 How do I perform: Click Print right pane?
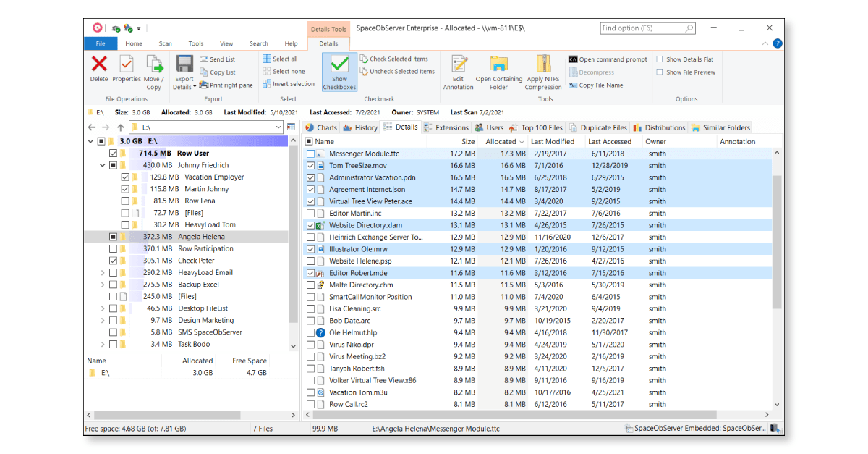(x=226, y=85)
